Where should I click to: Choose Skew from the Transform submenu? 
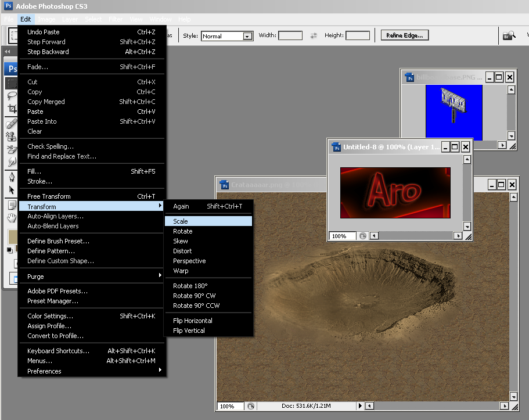pos(208,241)
